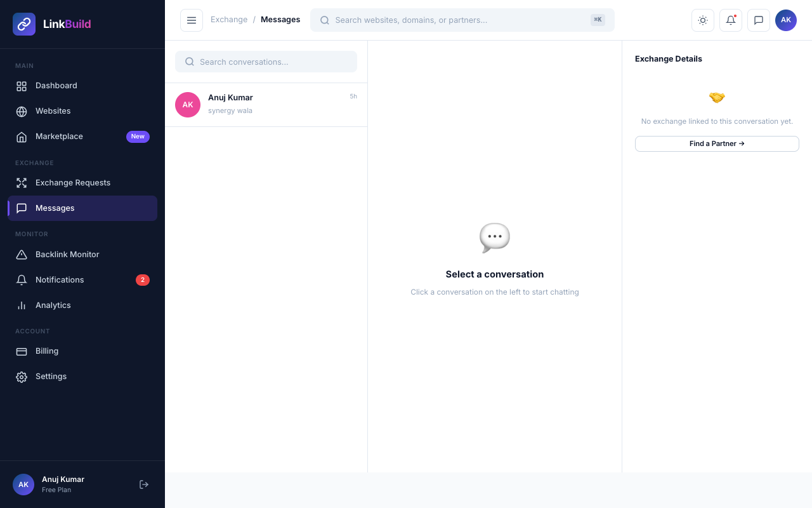
Task: Click the logout icon beside Free Plan
Action: tap(144, 485)
